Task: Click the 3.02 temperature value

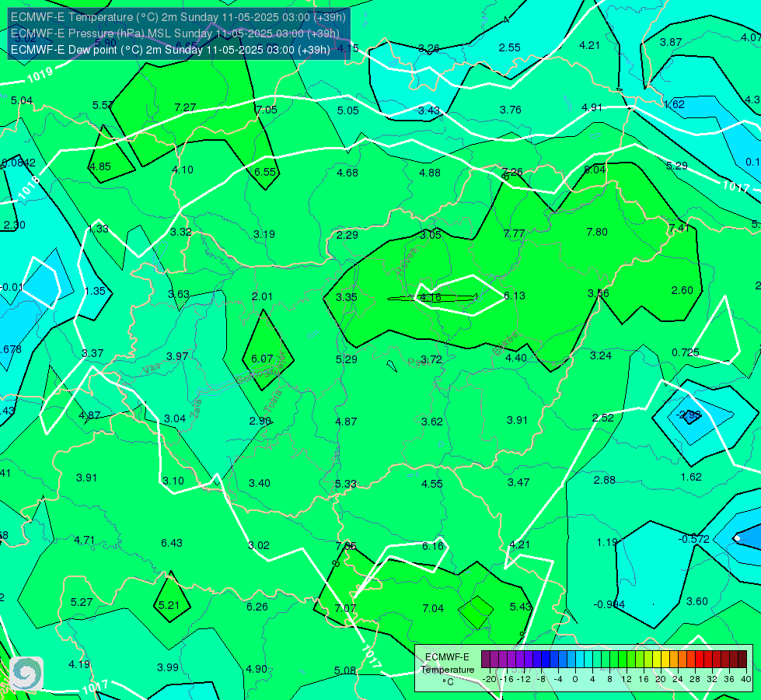Action: (x=259, y=545)
